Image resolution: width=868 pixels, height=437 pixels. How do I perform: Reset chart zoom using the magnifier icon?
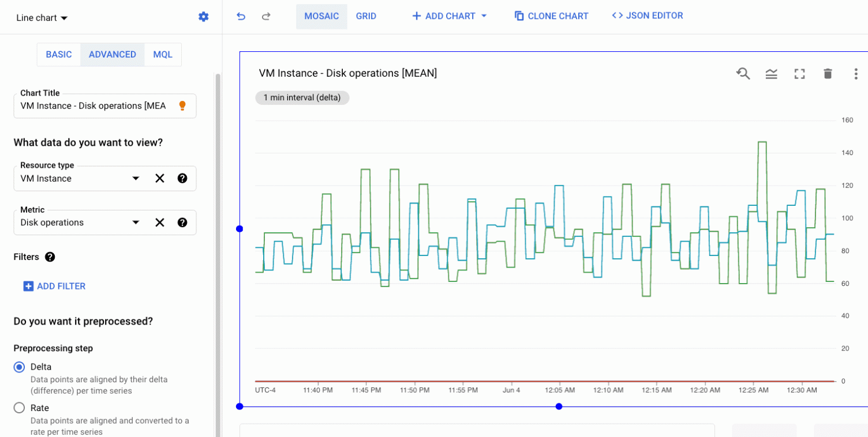tap(743, 73)
